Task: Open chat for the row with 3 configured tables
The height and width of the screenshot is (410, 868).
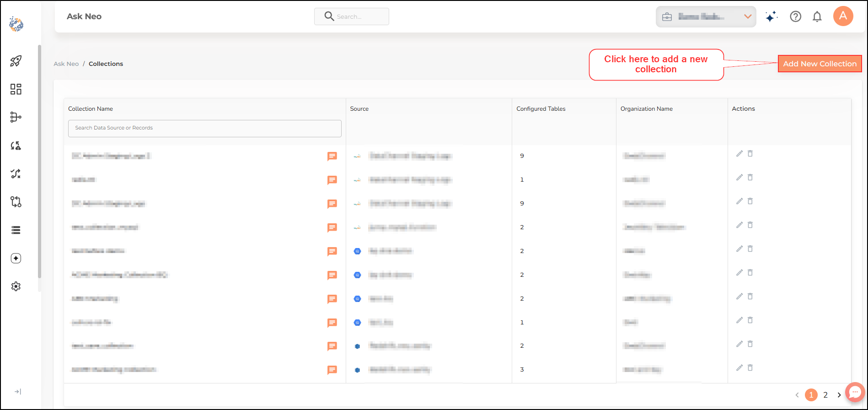Action: point(332,370)
